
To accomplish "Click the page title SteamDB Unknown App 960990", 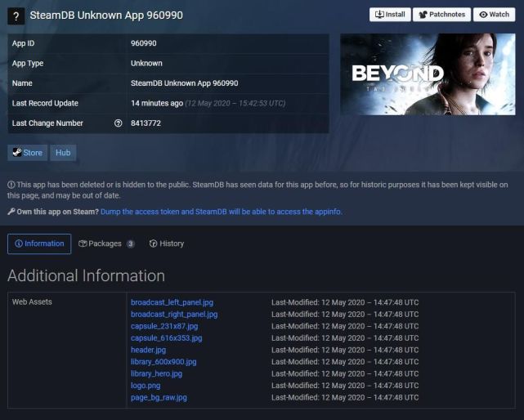I will (x=106, y=16).
